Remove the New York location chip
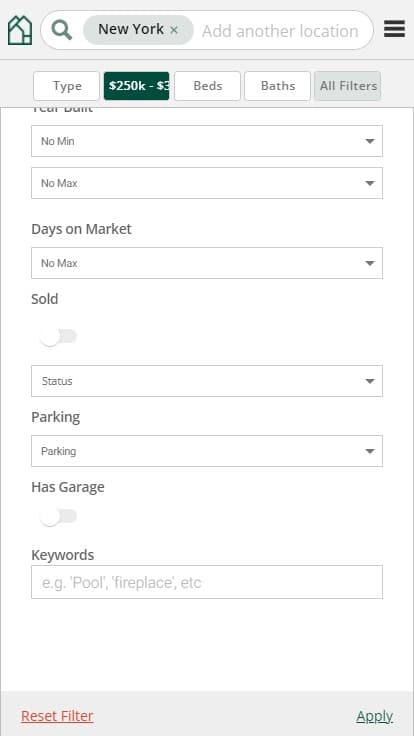414x736 pixels. tap(174, 30)
